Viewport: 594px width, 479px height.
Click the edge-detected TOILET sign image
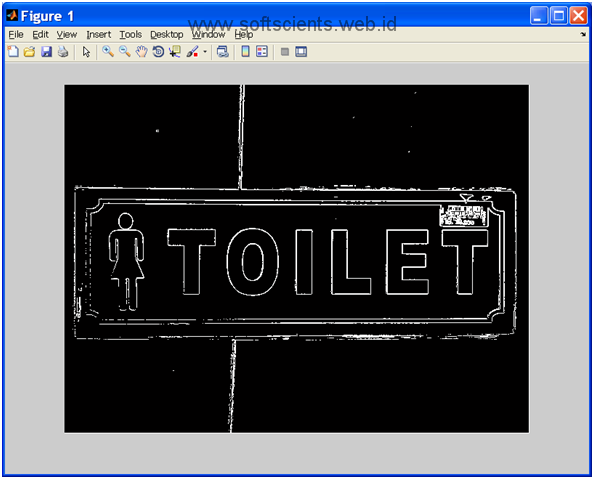coord(297,259)
